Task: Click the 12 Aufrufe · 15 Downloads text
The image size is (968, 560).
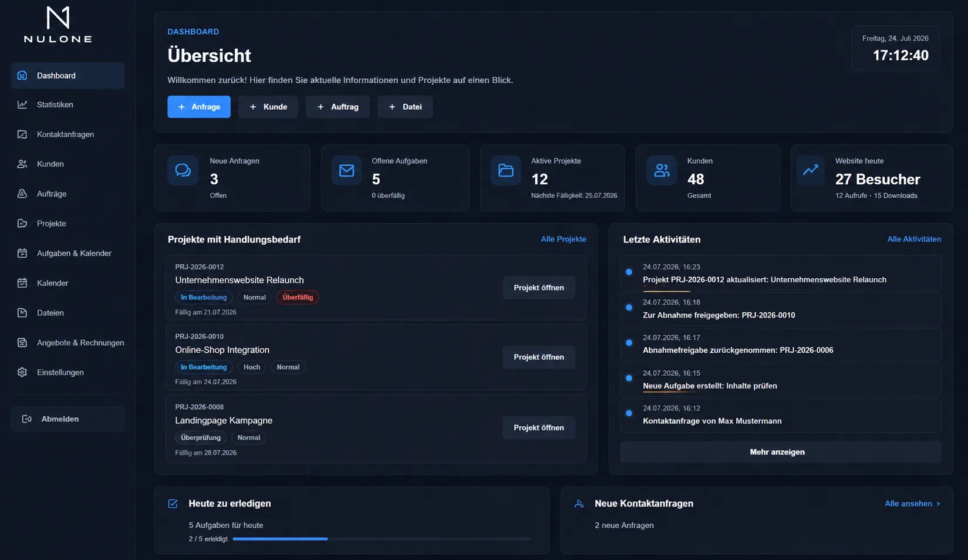Action: point(876,195)
